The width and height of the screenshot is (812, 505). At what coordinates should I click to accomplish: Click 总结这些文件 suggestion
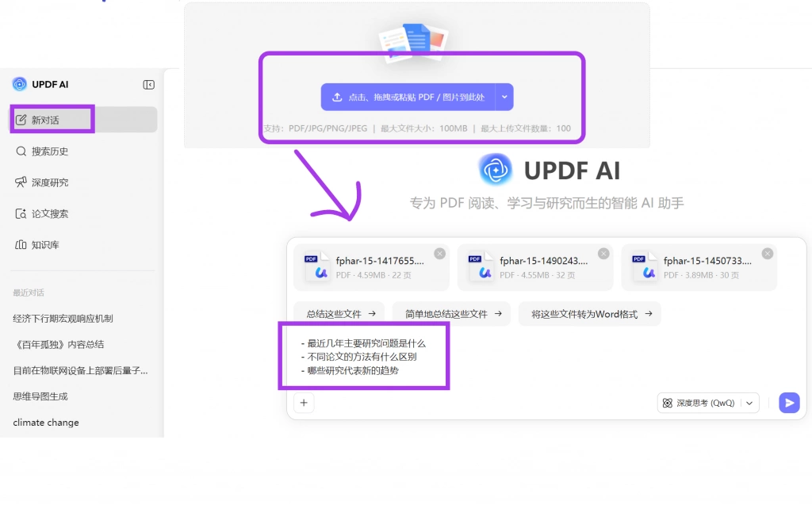pos(339,314)
